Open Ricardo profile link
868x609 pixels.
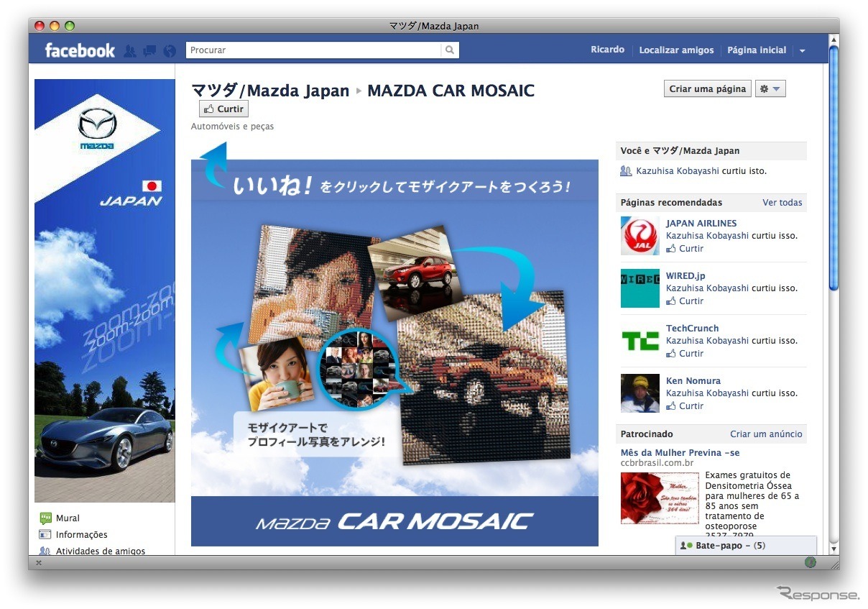(x=607, y=50)
